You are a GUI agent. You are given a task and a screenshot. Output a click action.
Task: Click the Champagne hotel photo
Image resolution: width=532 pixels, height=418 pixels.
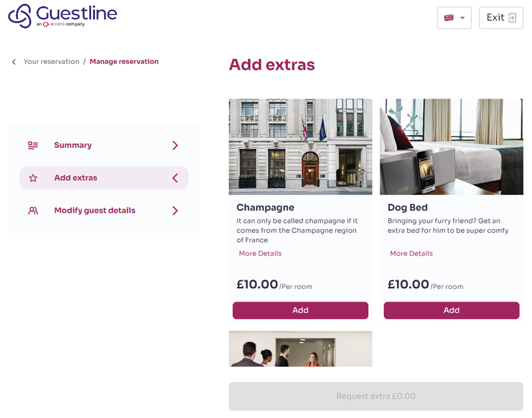(300, 146)
